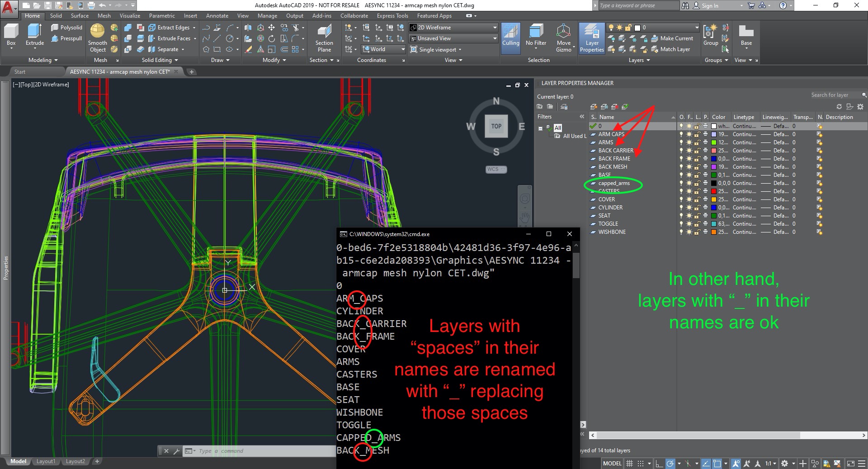Click the Extract Edges tool

tap(170, 28)
